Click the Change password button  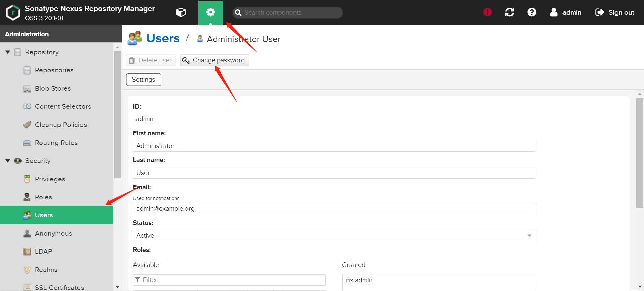click(215, 60)
